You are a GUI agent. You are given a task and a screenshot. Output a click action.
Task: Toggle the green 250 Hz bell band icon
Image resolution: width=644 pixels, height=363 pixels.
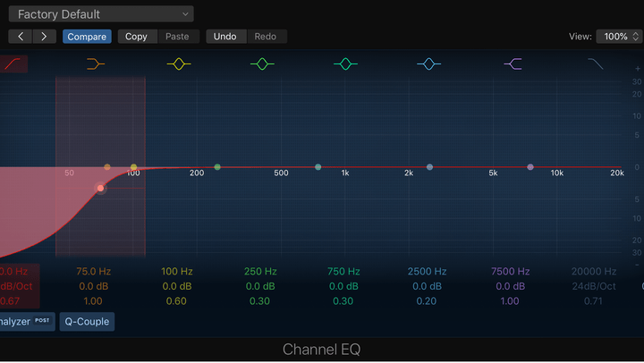[262, 64]
